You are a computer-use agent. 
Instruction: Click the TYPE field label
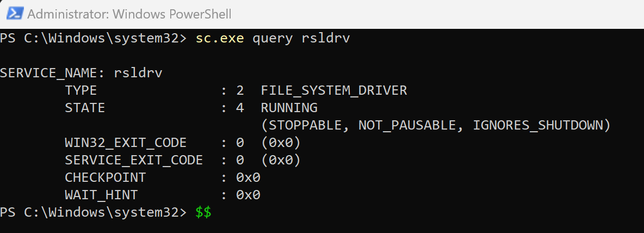[81, 90]
